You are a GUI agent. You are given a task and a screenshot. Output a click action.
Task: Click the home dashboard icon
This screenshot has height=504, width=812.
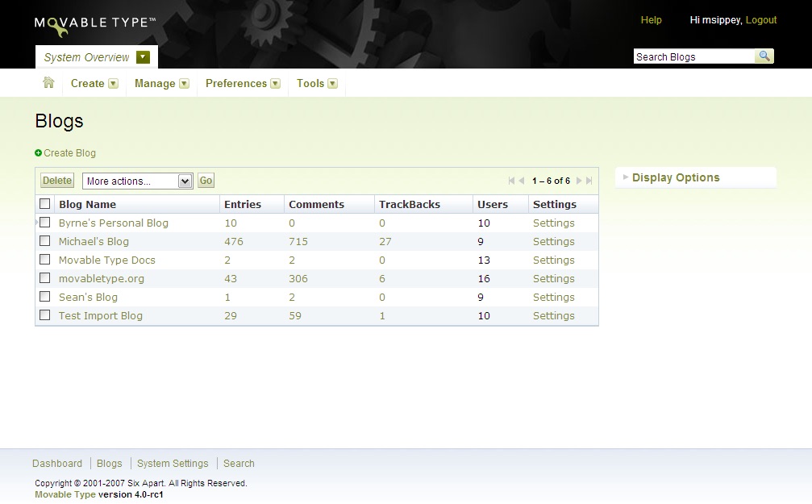pos(48,83)
